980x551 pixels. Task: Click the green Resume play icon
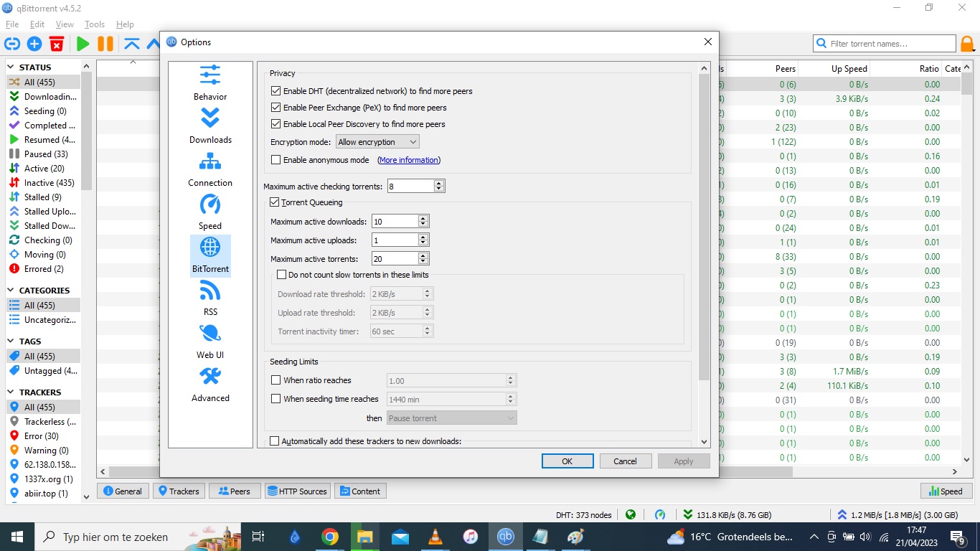(x=83, y=44)
